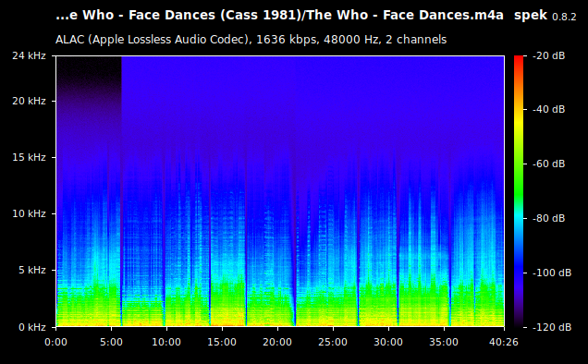Click the file title ending in "Face Dances.m4a"
588x364 pixels.
(279, 15)
